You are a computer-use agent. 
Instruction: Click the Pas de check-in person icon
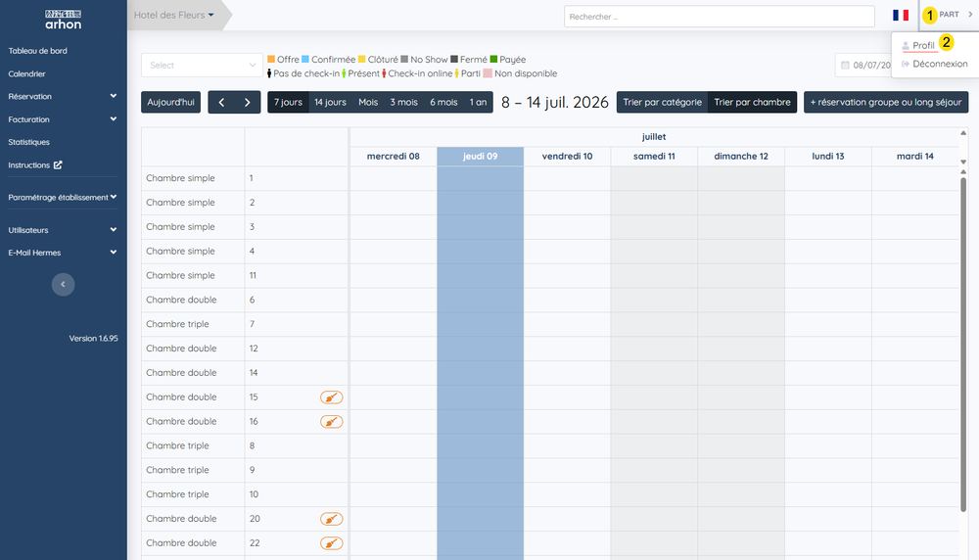269,73
